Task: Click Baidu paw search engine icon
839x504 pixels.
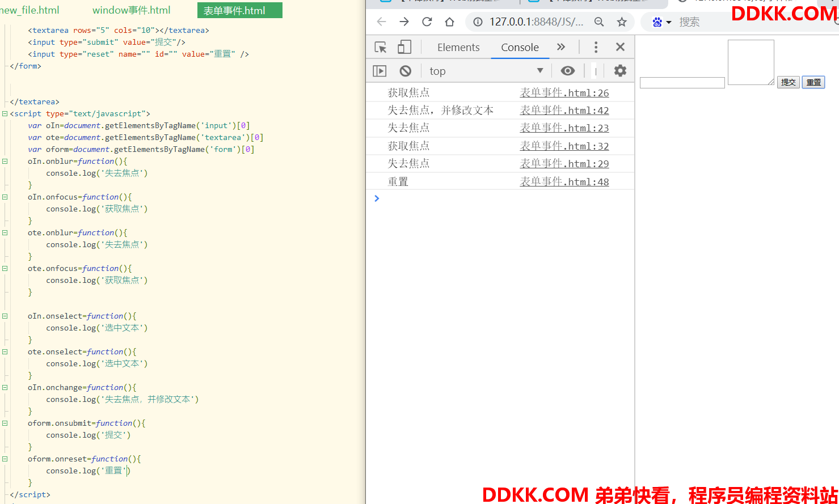Action: tap(657, 22)
